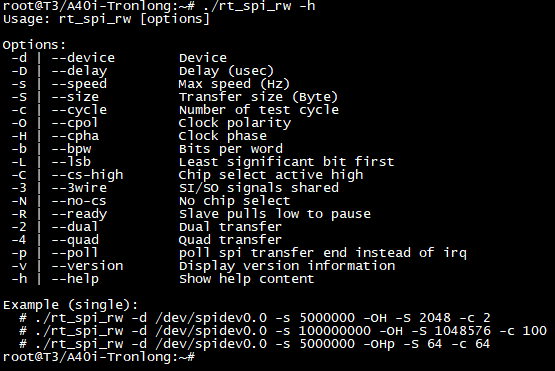The height and width of the screenshot is (371, 555).
Task: Click the 'Max speed (Hz)' description
Action: (234, 84)
